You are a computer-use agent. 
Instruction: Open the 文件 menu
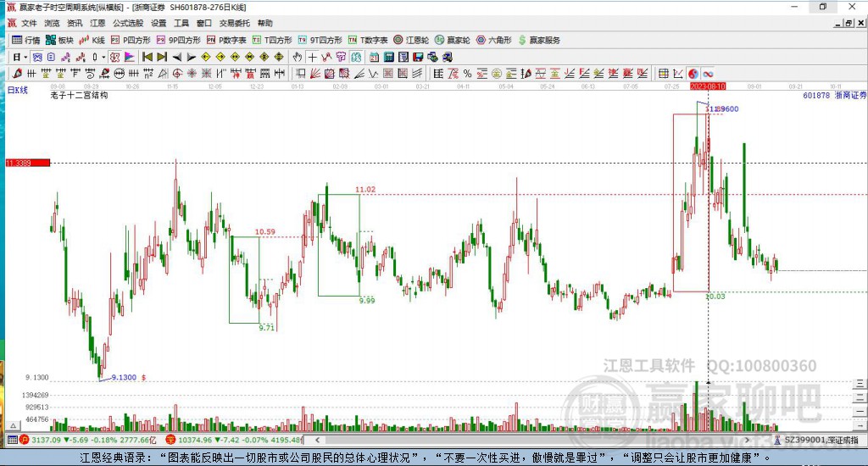pos(29,23)
